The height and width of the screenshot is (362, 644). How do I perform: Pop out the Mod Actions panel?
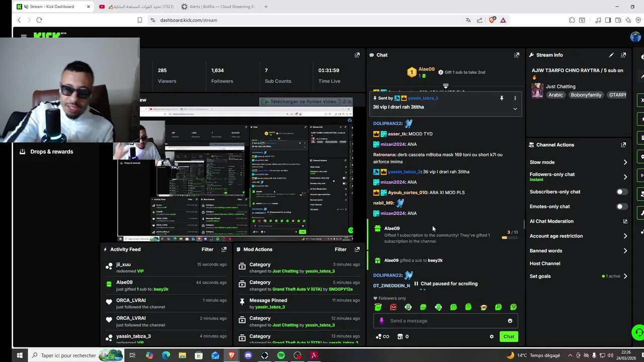coord(357,249)
